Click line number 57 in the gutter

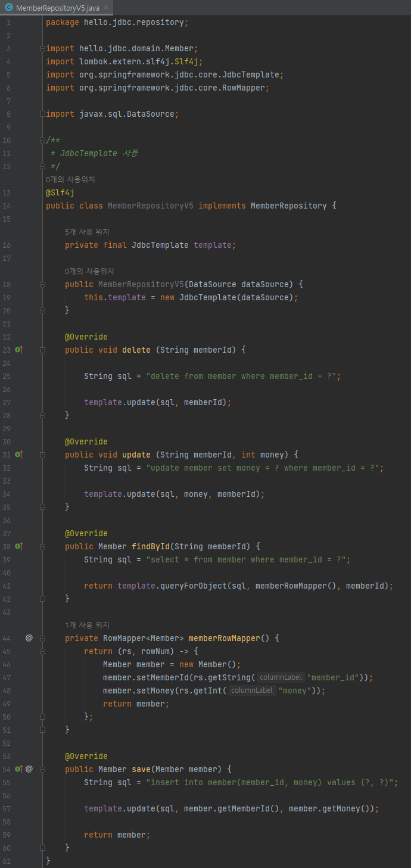7,808
